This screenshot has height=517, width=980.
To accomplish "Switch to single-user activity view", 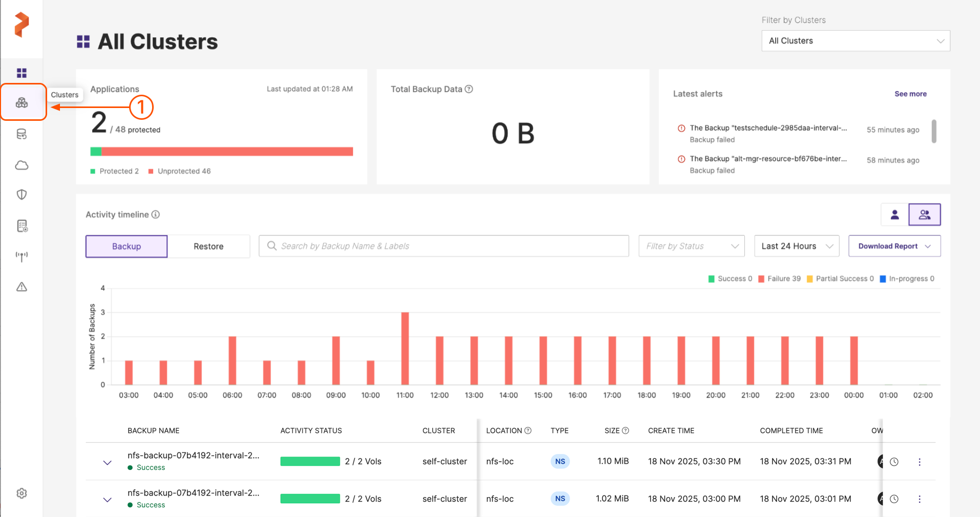I will tap(894, 214).
